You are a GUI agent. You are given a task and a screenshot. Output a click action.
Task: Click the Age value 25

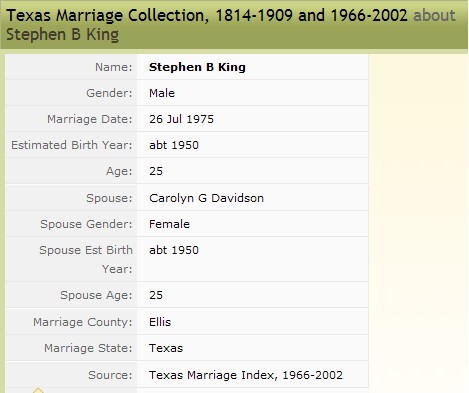tap(156, 171)
